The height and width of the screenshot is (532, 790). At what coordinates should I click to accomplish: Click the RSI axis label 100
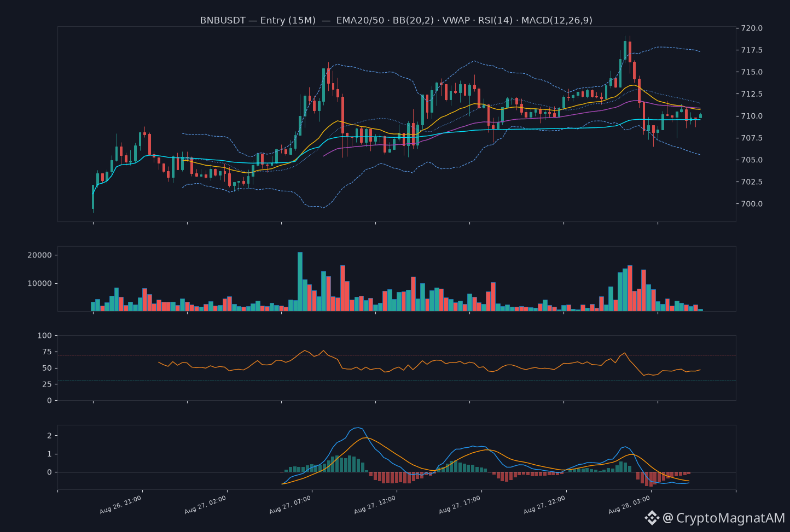coord(44,335)
